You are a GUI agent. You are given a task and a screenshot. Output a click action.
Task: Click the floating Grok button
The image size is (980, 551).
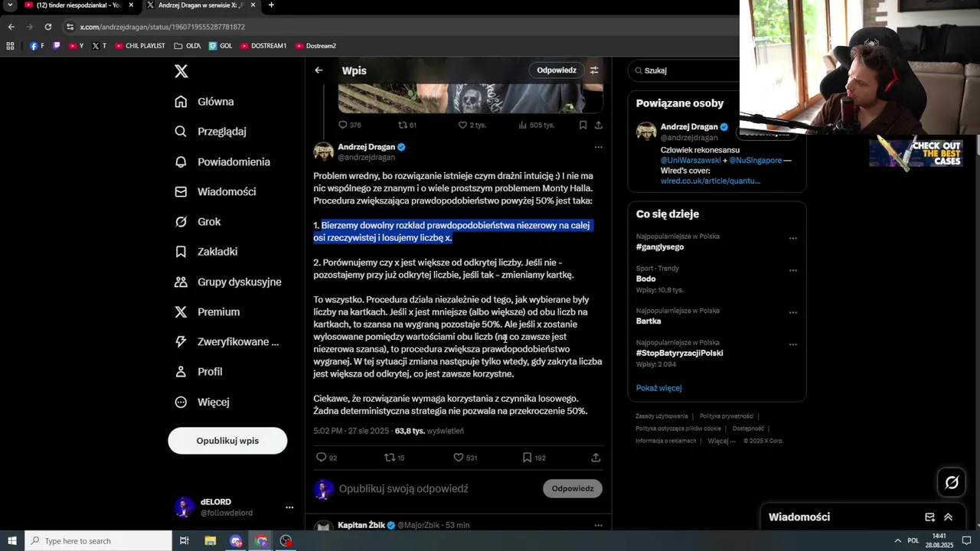pos(952,482)
